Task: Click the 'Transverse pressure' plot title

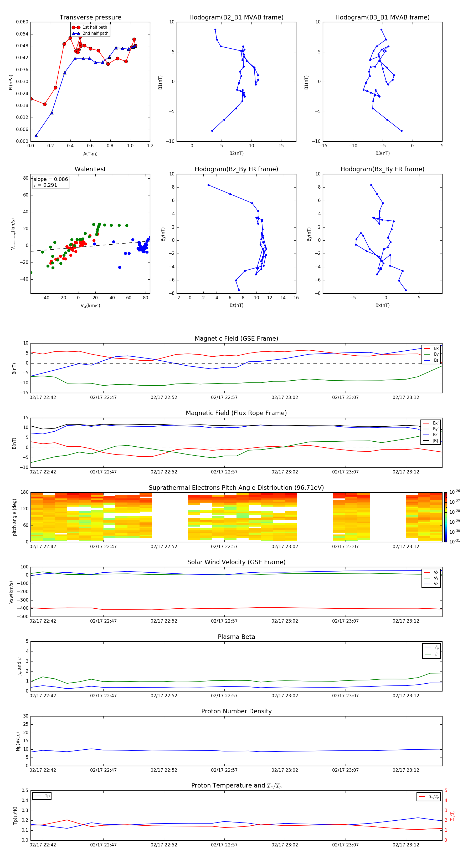Action: [90, 18]
